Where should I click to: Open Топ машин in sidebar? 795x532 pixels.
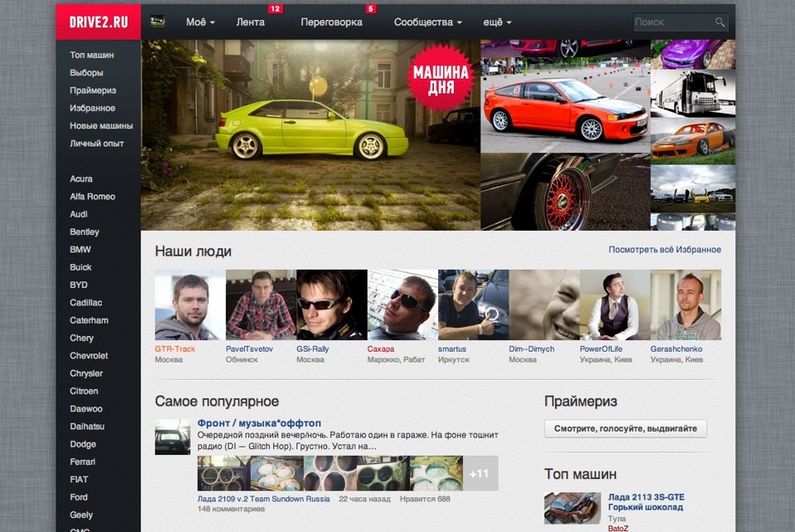[92, 55]
